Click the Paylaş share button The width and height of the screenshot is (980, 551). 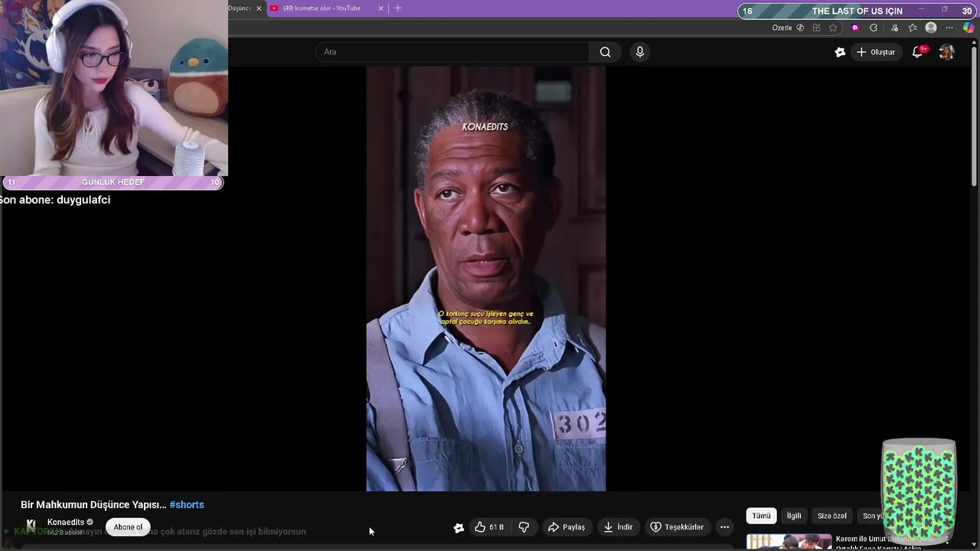(567, 527)
